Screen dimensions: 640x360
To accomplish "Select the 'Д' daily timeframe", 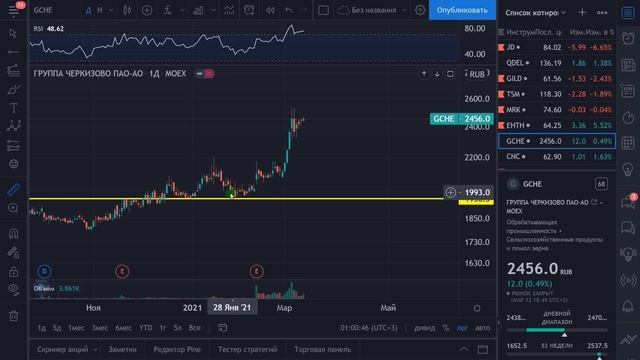I will (x=88, y=10).
